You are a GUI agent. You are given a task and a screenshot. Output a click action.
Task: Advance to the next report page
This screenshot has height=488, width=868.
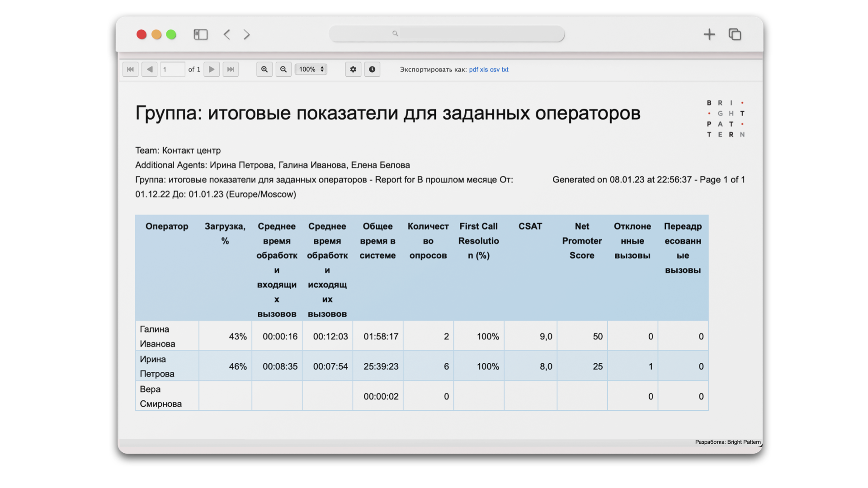212,69
